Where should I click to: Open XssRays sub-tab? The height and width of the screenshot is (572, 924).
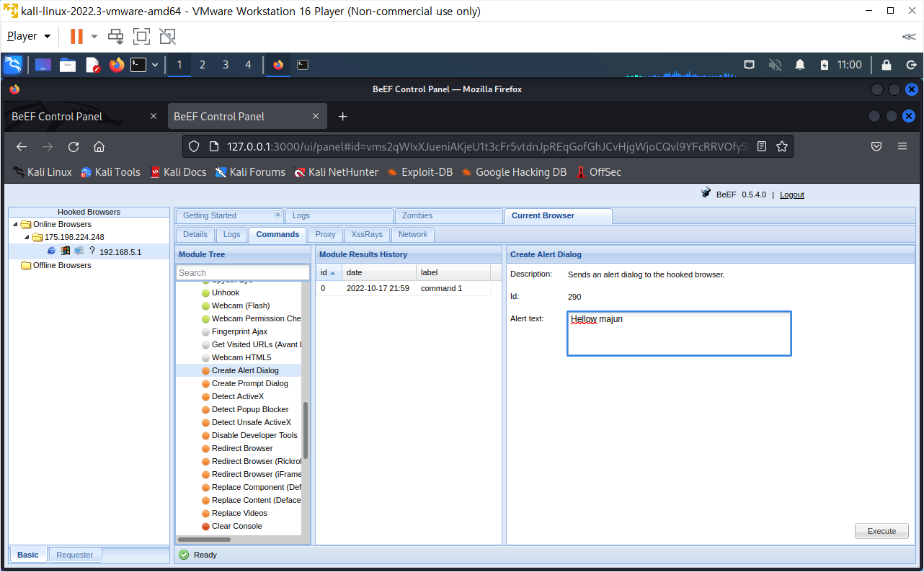tap(367, 234)
